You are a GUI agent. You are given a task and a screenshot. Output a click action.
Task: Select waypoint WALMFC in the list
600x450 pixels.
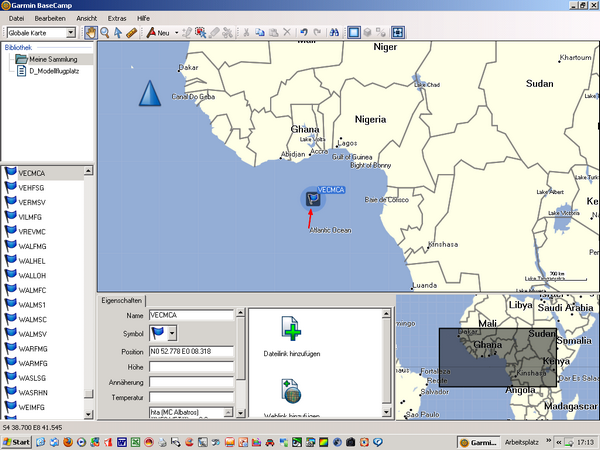(x=43, y=290)
